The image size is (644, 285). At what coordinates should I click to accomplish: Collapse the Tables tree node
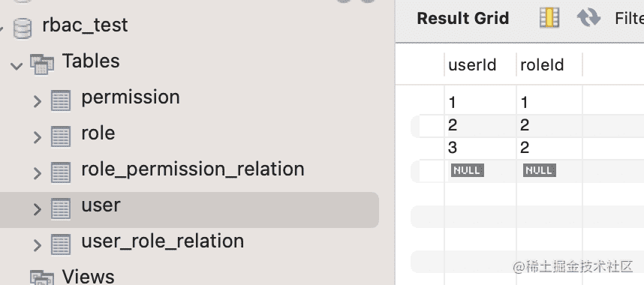17,66
